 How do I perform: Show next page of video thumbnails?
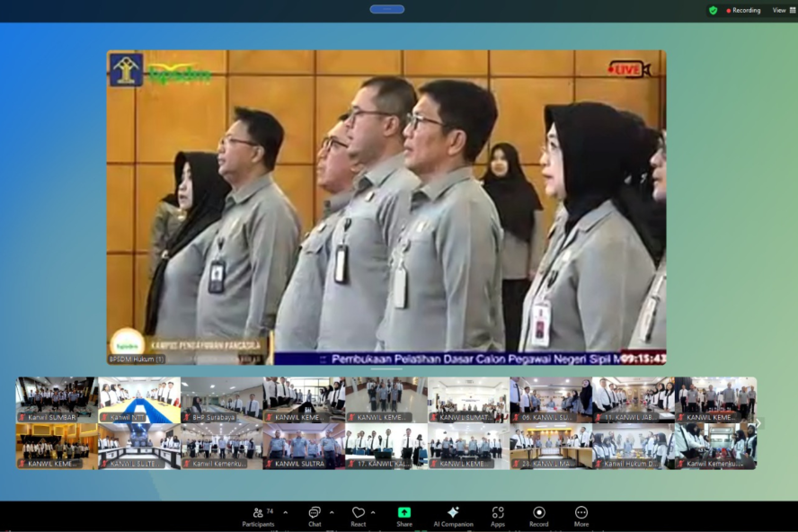pyautogui.click(x=758, y=423)
